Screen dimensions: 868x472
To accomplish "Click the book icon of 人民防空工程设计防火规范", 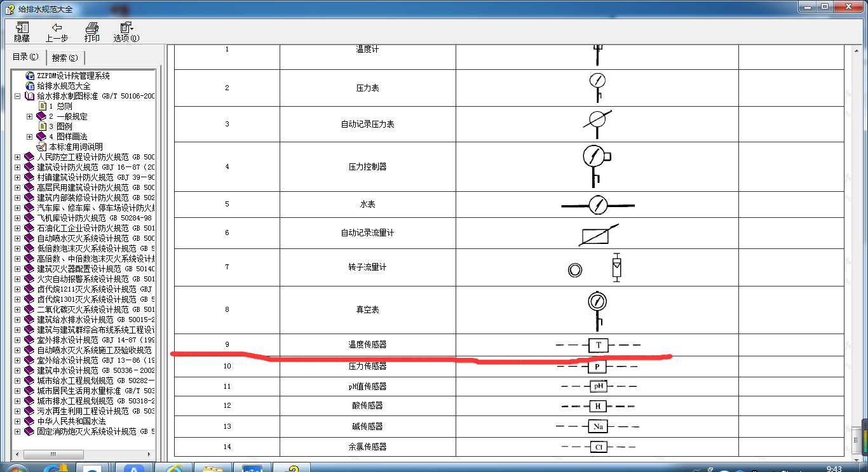I will [29, 157].
